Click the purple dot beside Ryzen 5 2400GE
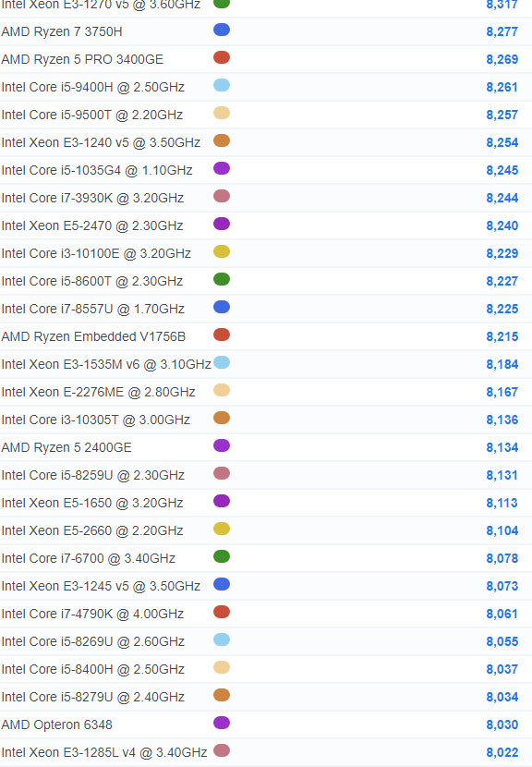The height and width of the screenshot is (767, 532). click(222, 445)
